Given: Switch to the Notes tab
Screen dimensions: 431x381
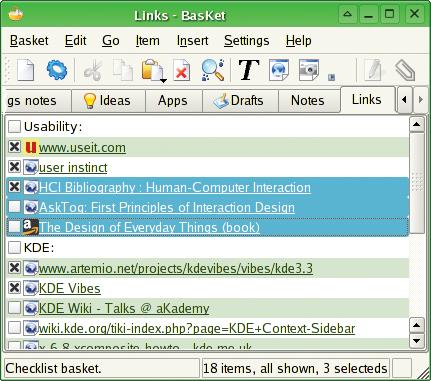Looking at the screenshot, I should 308,101.
